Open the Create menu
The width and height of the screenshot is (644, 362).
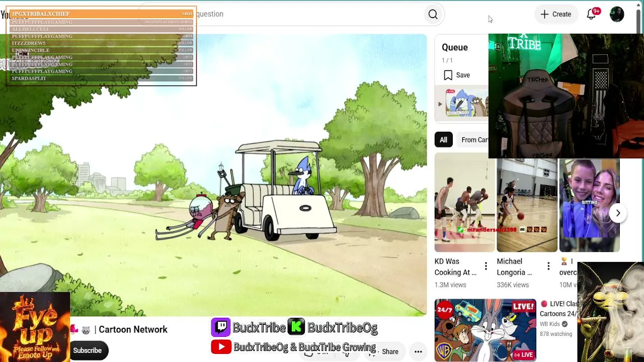(555, 14)
